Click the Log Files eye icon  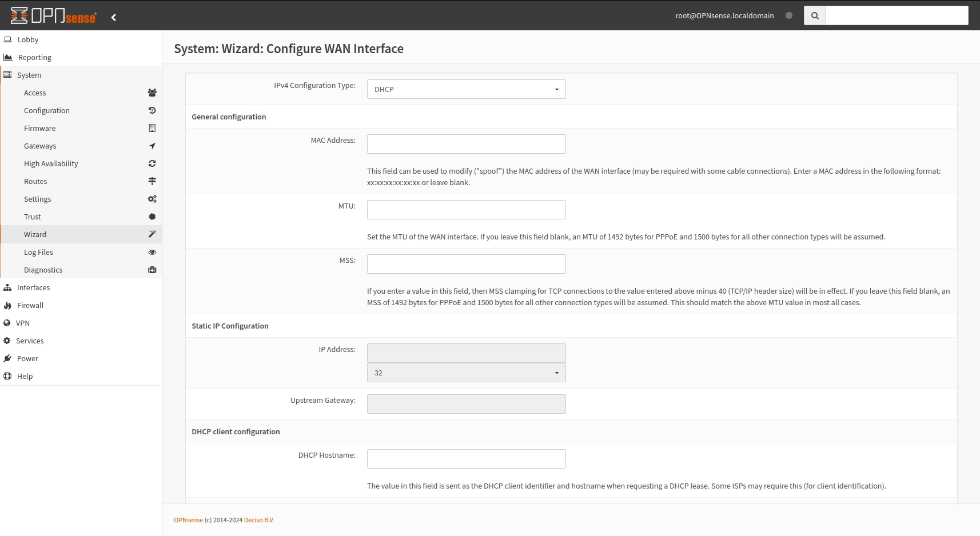pyautogui.click(x=152, y=252)
